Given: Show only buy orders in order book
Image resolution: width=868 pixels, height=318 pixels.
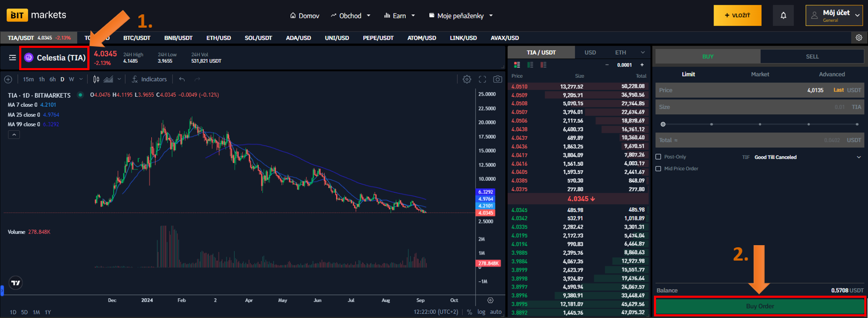Looking at the screenshot, I should 530,65.
